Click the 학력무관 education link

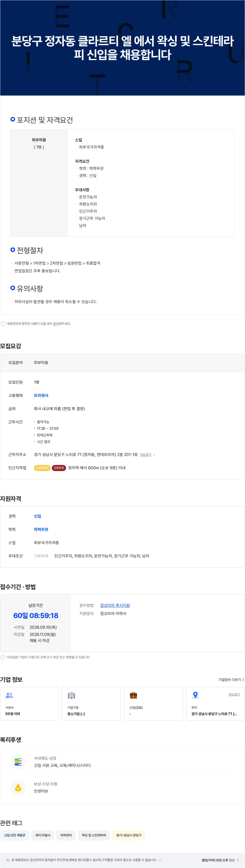[41, 529]
